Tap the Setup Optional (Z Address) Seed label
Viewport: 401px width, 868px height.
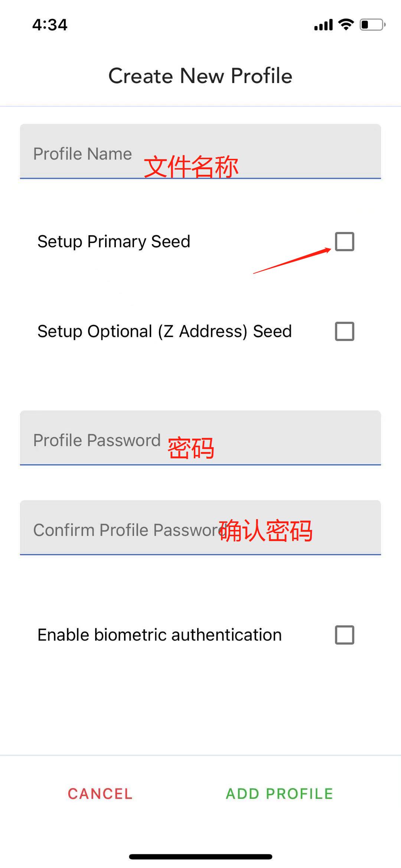click(164, 331)
